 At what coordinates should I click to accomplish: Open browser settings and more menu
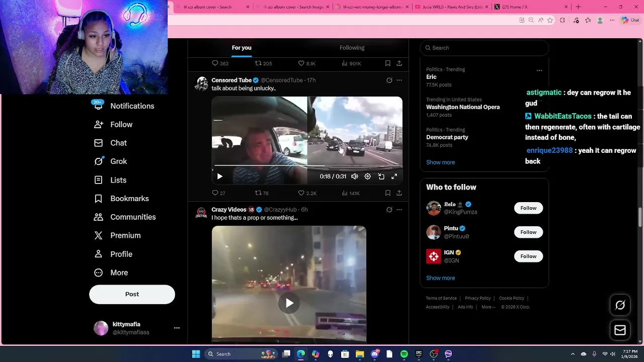point(612,20)
